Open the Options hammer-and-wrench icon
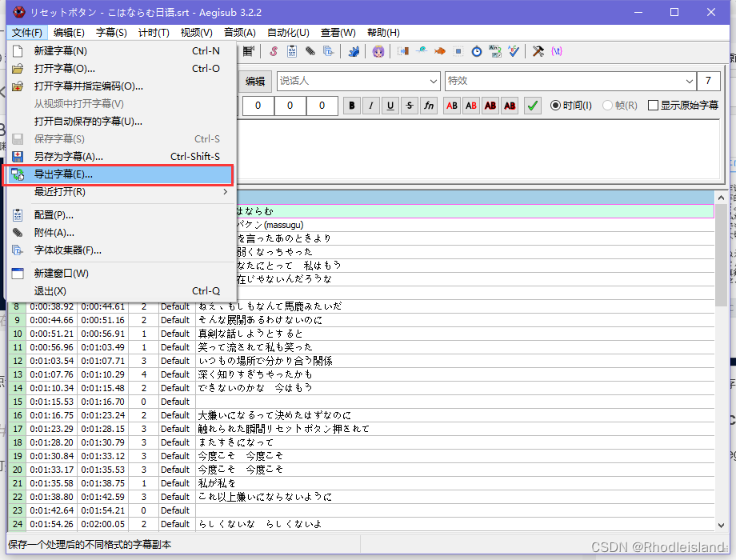 (x=538, y=51)
